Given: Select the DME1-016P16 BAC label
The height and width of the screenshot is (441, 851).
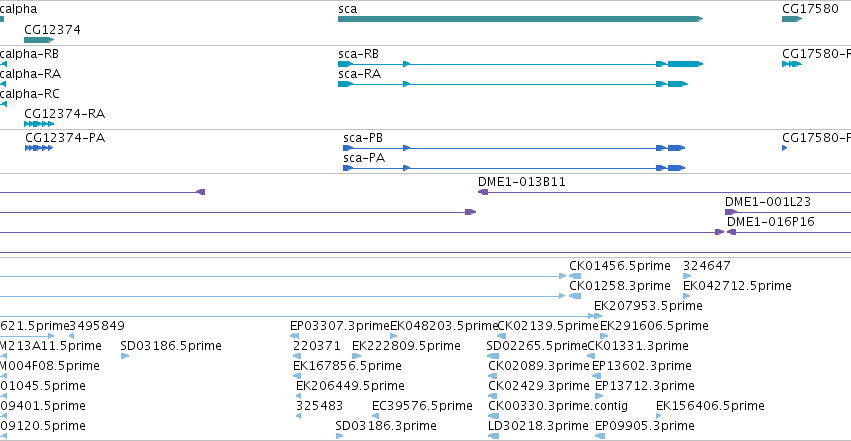Looking at the screenshot, I should [x=771, y=221].
